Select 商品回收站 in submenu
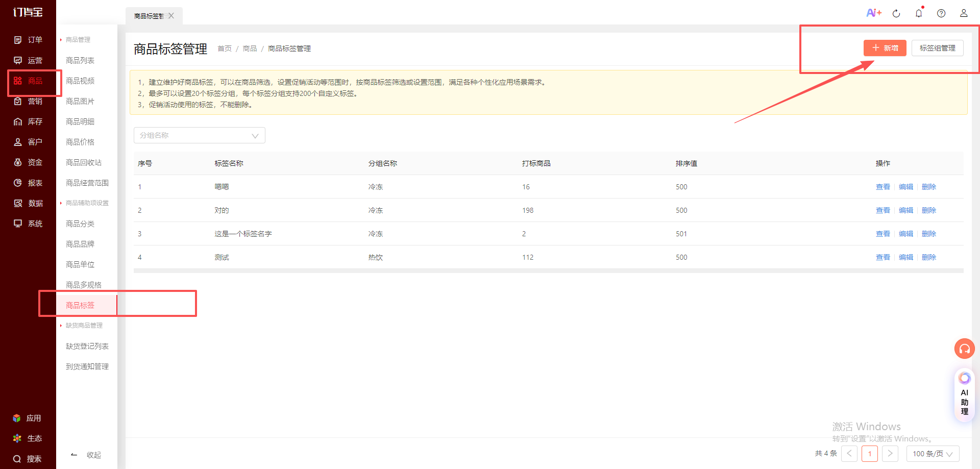Viewport: 980px width, 469px height. [x=84, y=162]
